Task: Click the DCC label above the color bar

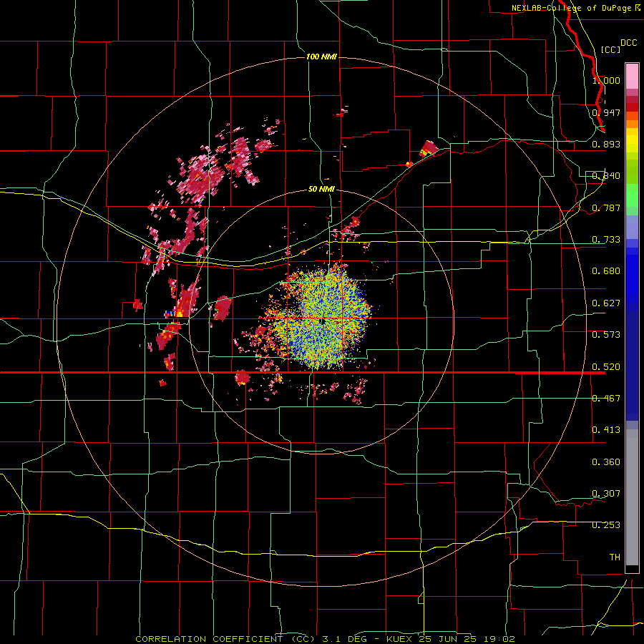Action: coord(628,43)
